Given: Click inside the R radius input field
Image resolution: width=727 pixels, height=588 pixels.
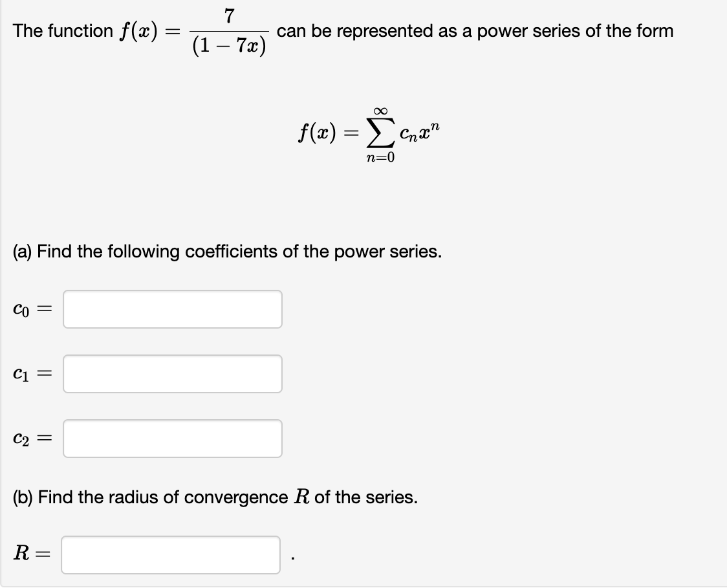Looking at the screenshot, I should pyautogui.click(x=171, y=554).
